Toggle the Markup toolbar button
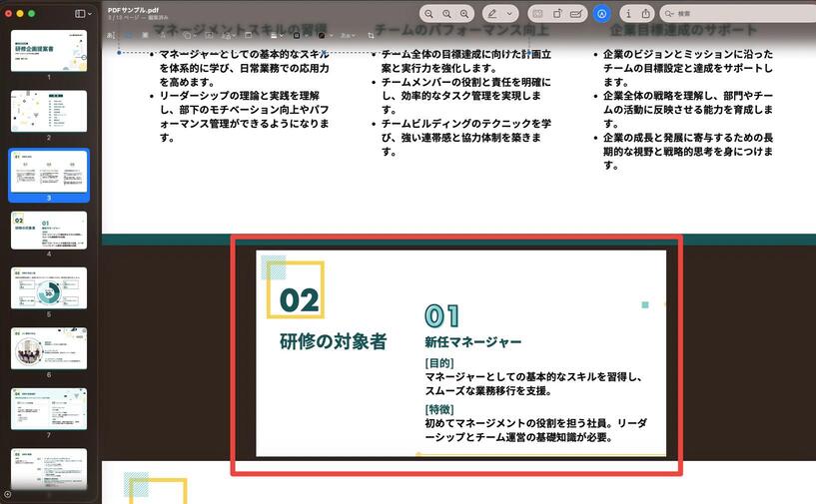Screen dimensions: 816x504 (x=601, y=14)
